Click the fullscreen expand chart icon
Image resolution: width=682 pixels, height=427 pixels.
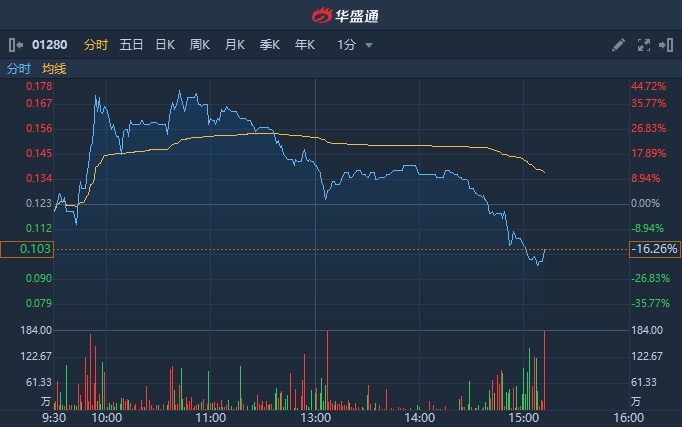click(643, 45)
